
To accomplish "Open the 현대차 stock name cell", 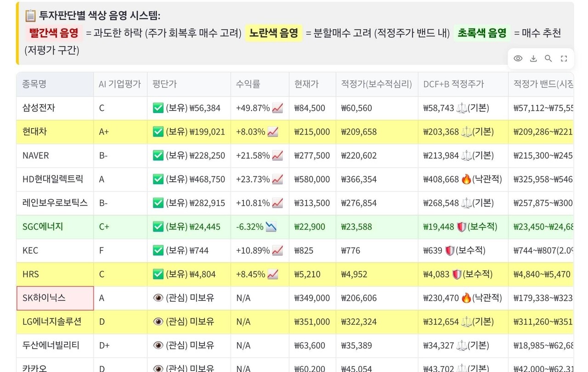I will point(34,132).
